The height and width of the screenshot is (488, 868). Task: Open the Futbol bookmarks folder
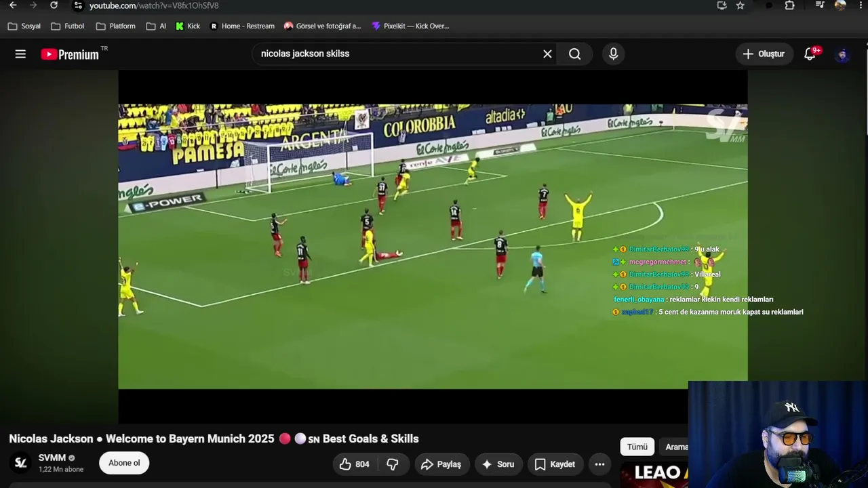(68, 26)
